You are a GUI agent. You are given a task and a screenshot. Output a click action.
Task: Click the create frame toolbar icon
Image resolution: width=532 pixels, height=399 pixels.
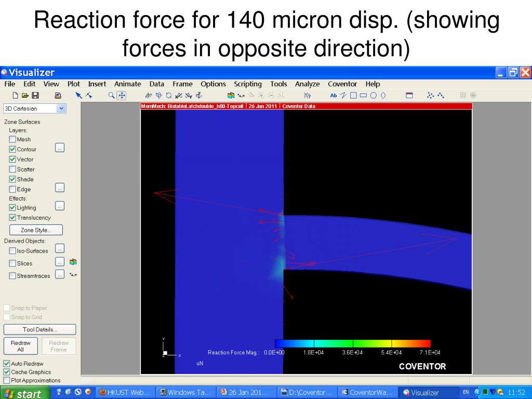coord(409,96)
